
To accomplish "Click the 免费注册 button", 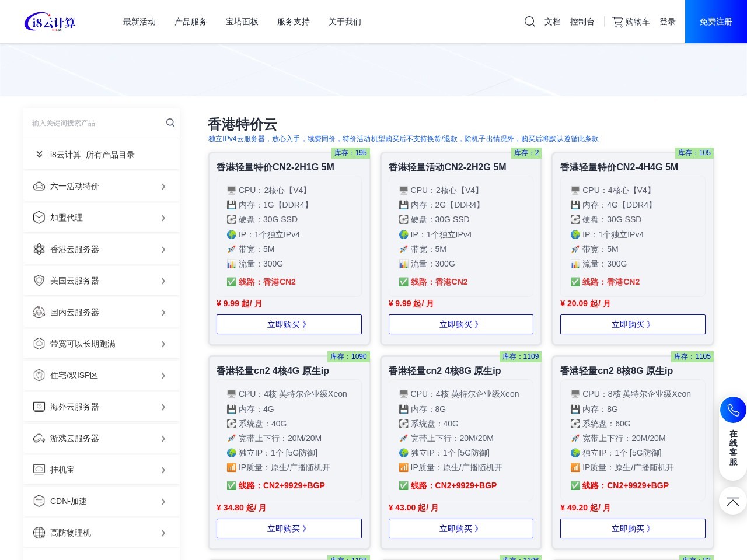I will (716, 22).
